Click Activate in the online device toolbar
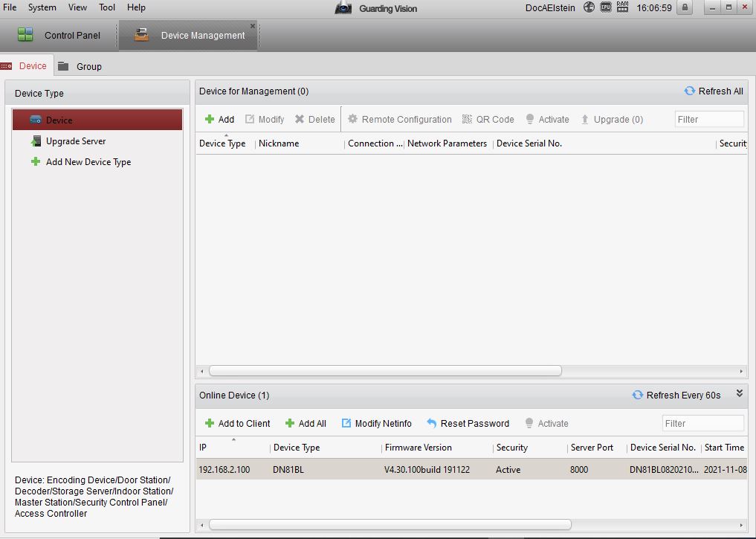The height and width of the screenshot is (539, 756). tap(546, 423)
